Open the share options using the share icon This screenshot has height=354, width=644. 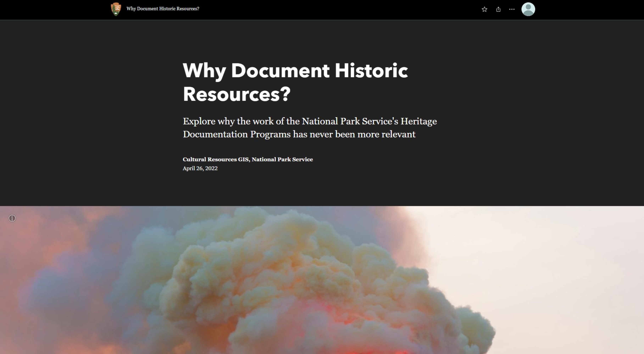click(x=498, y=9)
